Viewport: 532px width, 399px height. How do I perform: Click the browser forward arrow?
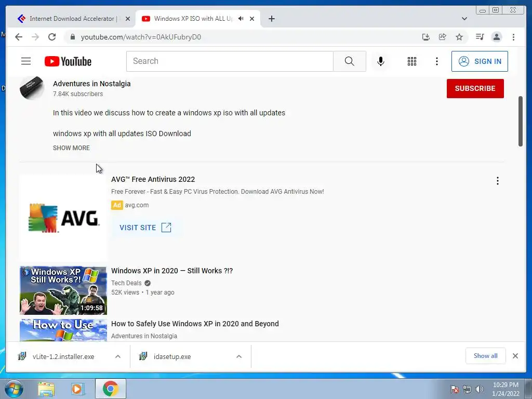[35, 37]
